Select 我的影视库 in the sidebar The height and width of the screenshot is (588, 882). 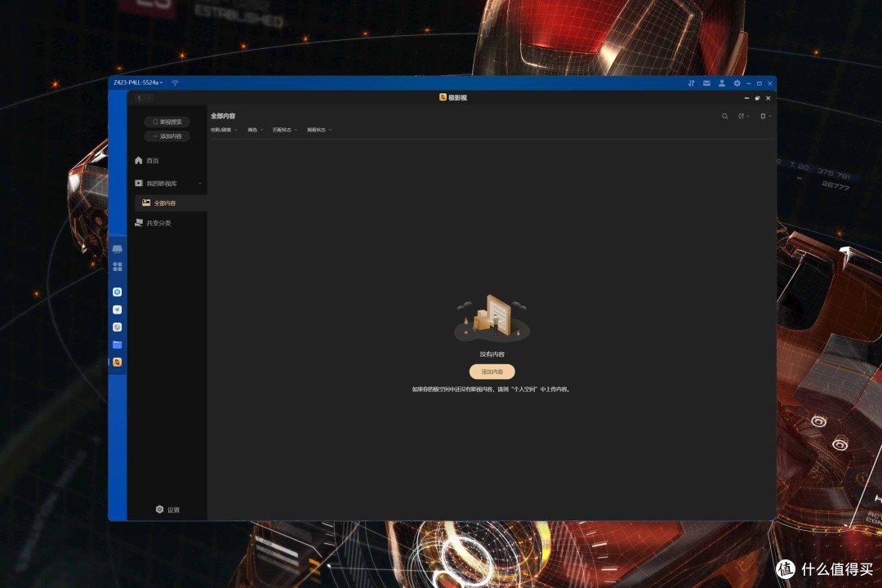point(156,184)
